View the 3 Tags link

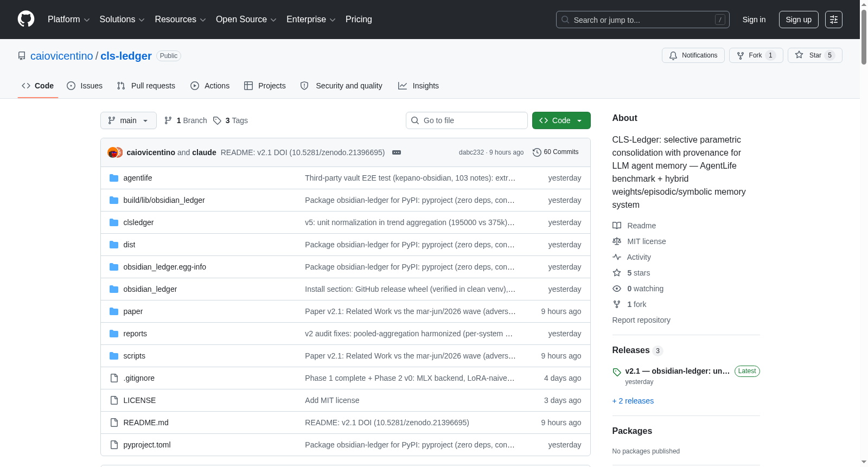[x=231, y=120]
